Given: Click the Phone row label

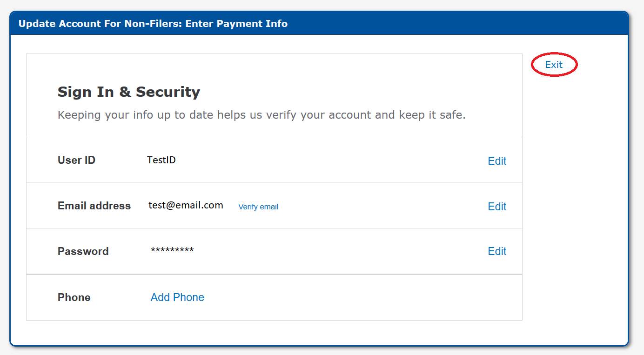Looking at the screenshot, I should tap(74, 297).
